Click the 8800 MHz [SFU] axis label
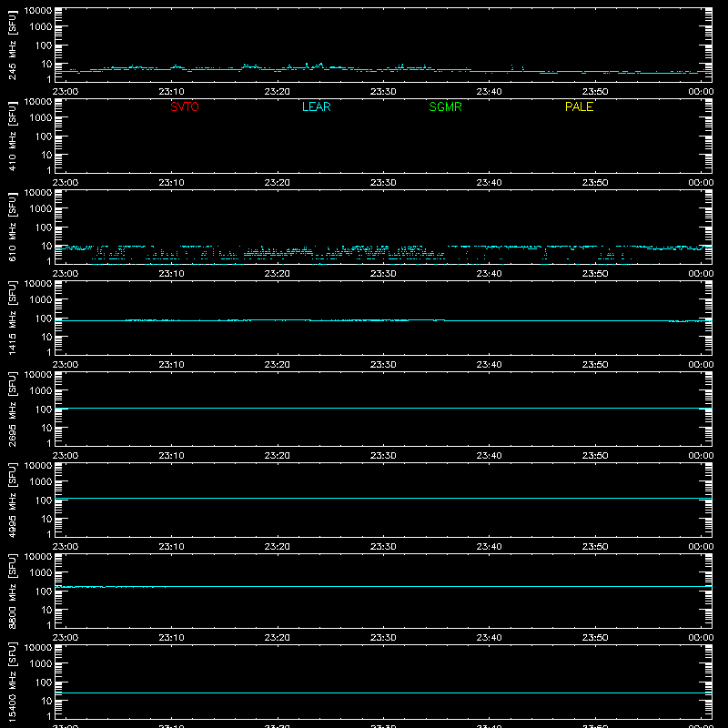This screenshot has height=728, width=728. 13,591
